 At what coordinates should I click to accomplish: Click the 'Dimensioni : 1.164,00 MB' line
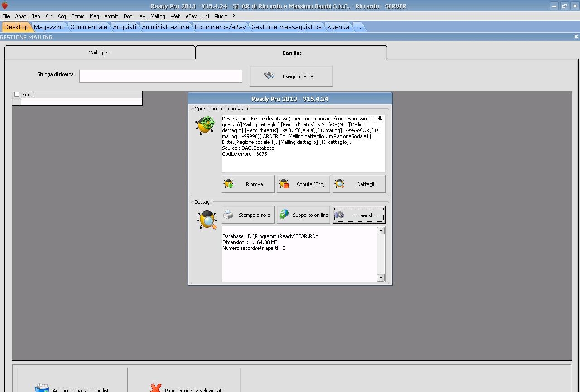coord(250,242)
